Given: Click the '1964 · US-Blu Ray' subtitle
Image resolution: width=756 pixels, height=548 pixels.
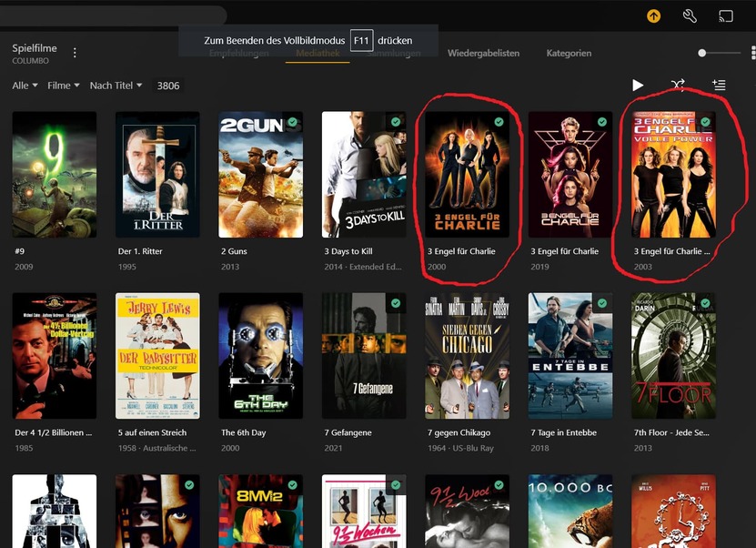Looking at the screenshot, I should [x=460, y=448].
